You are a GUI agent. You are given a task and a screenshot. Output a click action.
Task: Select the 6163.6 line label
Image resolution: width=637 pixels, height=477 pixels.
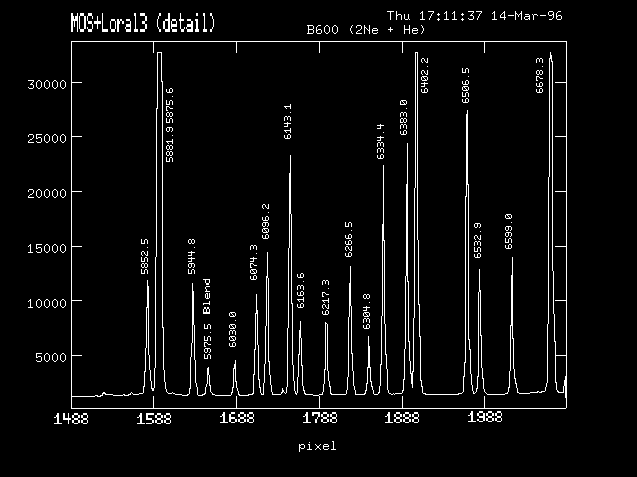tap(301, 291)
